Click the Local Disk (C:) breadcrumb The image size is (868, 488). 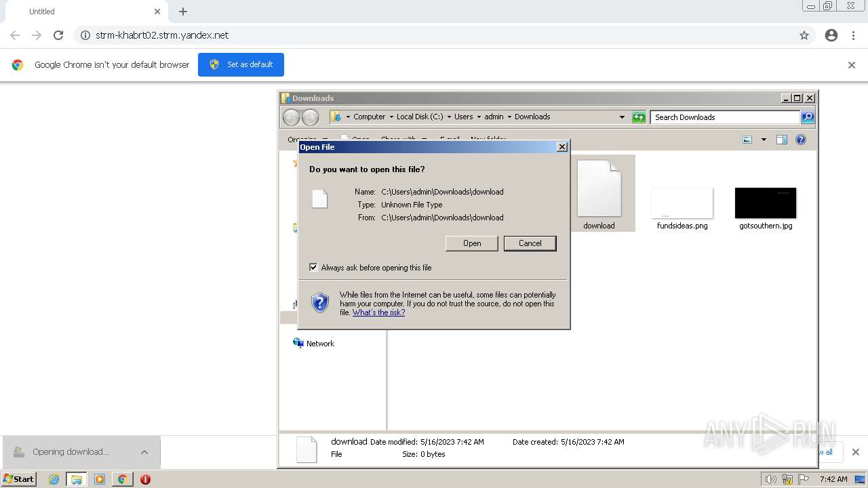(x=419, y=117)
